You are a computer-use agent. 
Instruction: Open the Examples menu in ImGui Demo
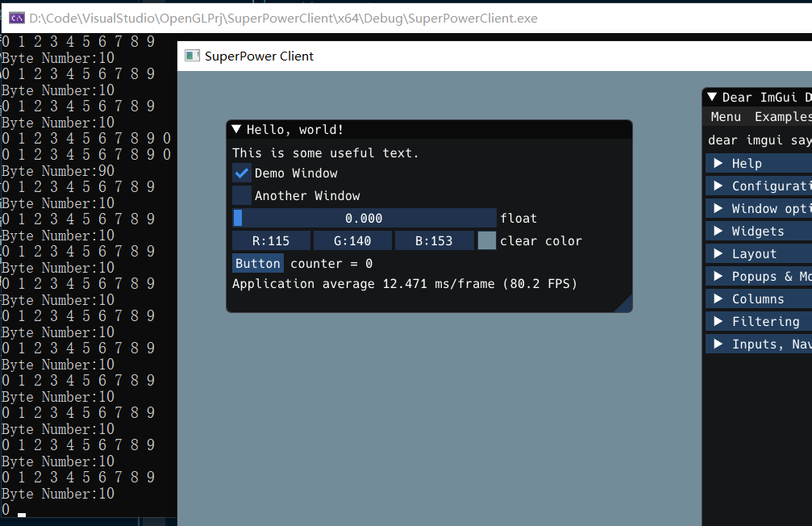pos(783,117)
